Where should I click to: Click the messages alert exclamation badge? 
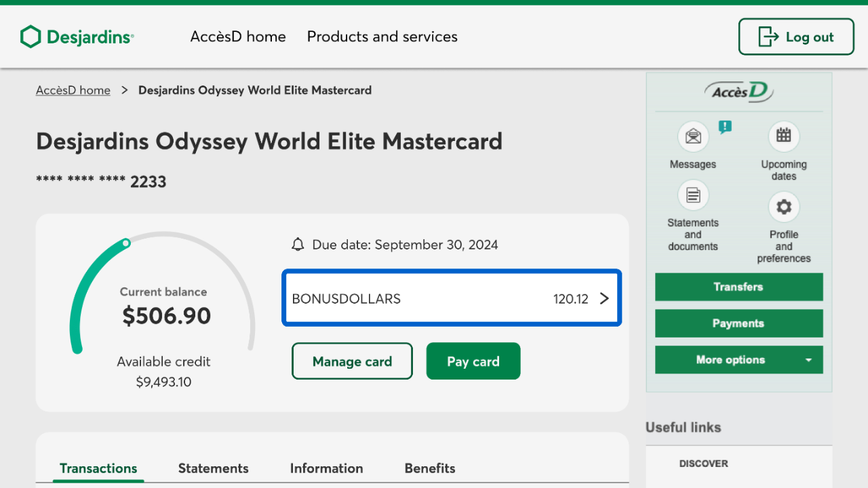[x=725, y=127]
